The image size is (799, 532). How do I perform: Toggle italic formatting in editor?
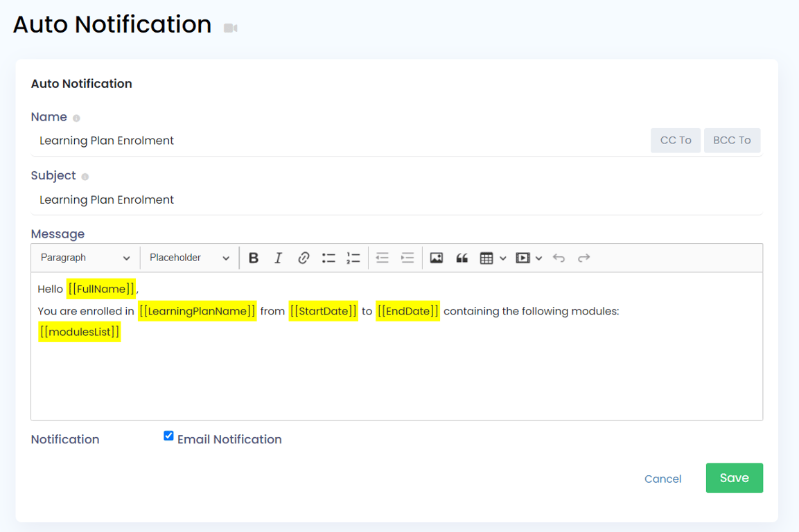pos(278,258)
